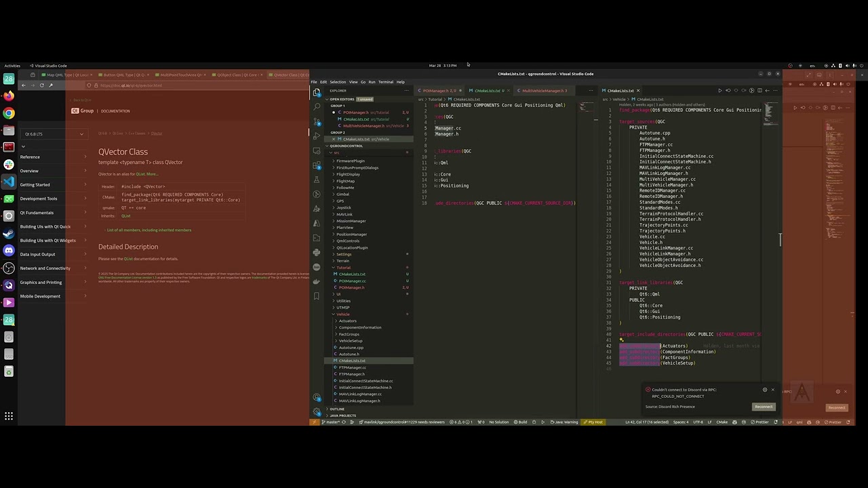The width and height of the screenshot is (868, 488).
Task: Open the 'List of all members' link
Action: point(149,230)
